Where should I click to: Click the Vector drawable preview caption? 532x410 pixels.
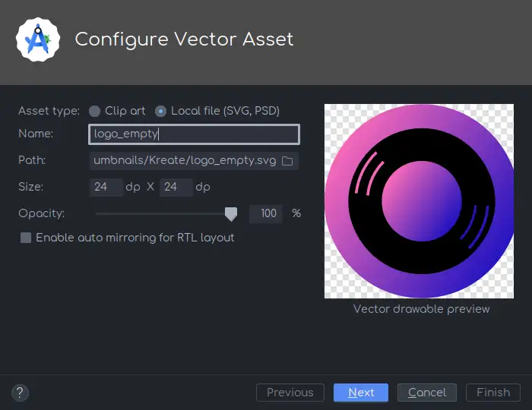point(421,309)
